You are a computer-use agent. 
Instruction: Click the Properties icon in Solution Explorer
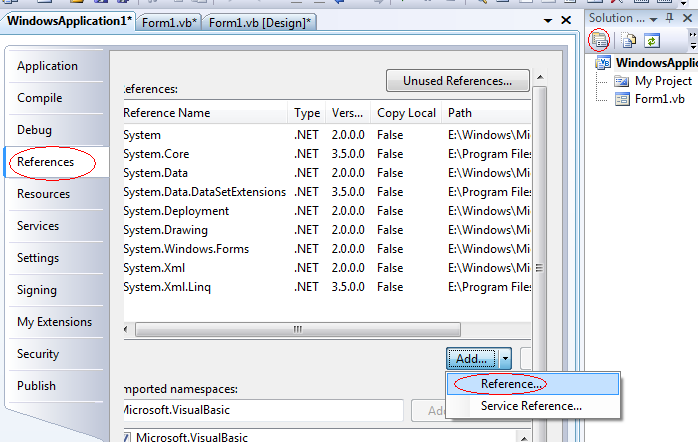click(x=600, y=40)
